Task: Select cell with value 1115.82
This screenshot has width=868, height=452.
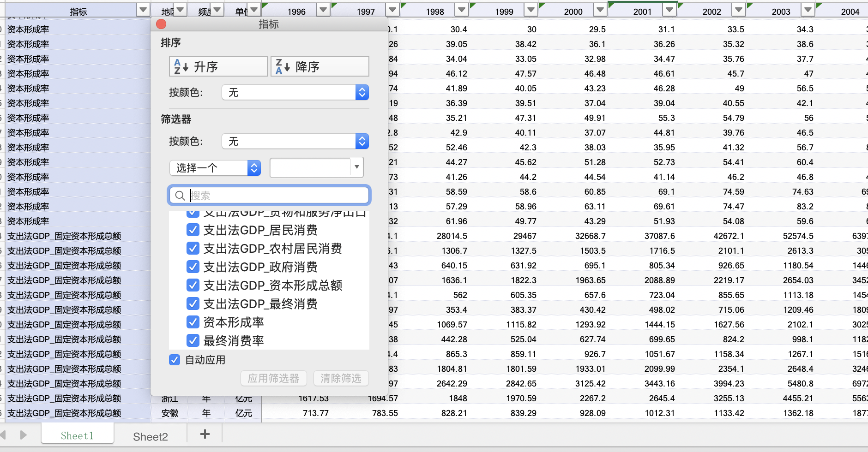Action: (521, 325)
